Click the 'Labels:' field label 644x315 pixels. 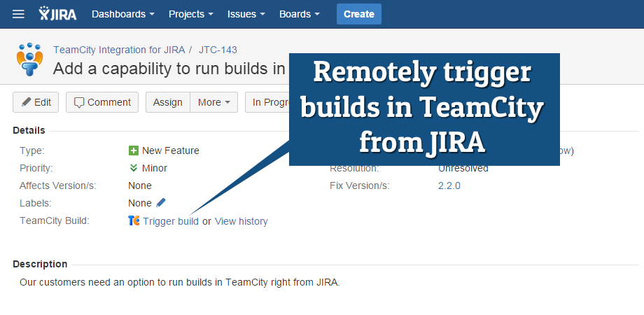(35, 203)
